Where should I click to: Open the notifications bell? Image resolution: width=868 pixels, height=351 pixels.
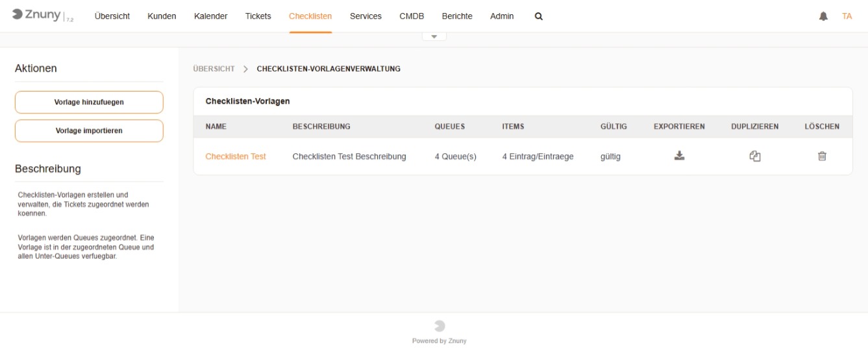tap(823, 17)
